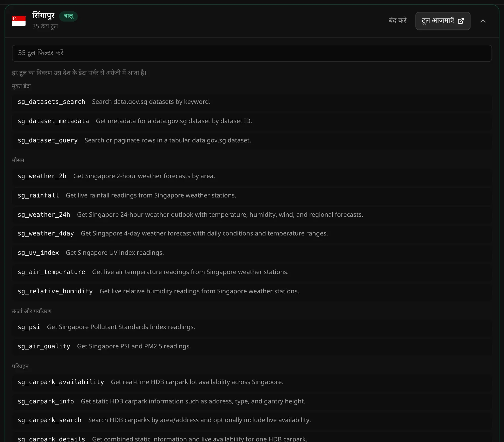Click the बंद करें button

[398, 21]
